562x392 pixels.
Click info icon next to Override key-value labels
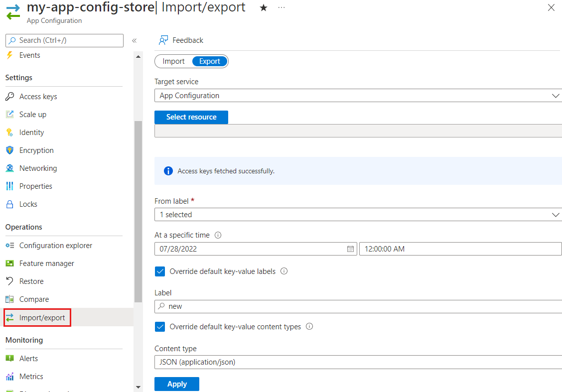pyautogui.click(x=284, y=271)
